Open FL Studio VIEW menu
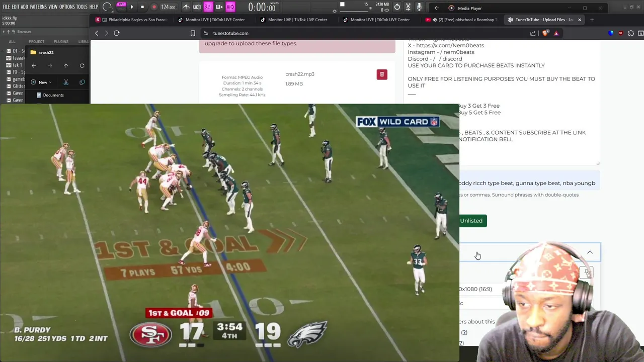Viewport: 644px width, 362px height. click(53, 7)
